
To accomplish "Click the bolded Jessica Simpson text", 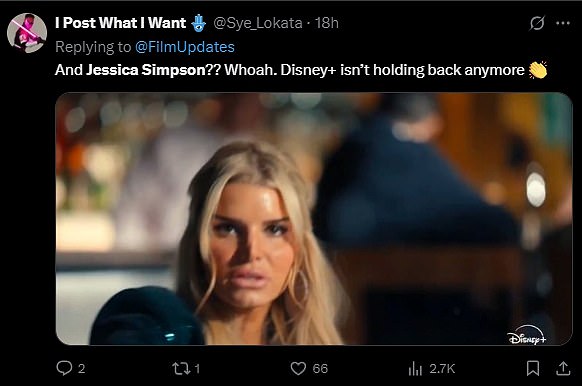I will pyautogui.click(x=146, y=70).
